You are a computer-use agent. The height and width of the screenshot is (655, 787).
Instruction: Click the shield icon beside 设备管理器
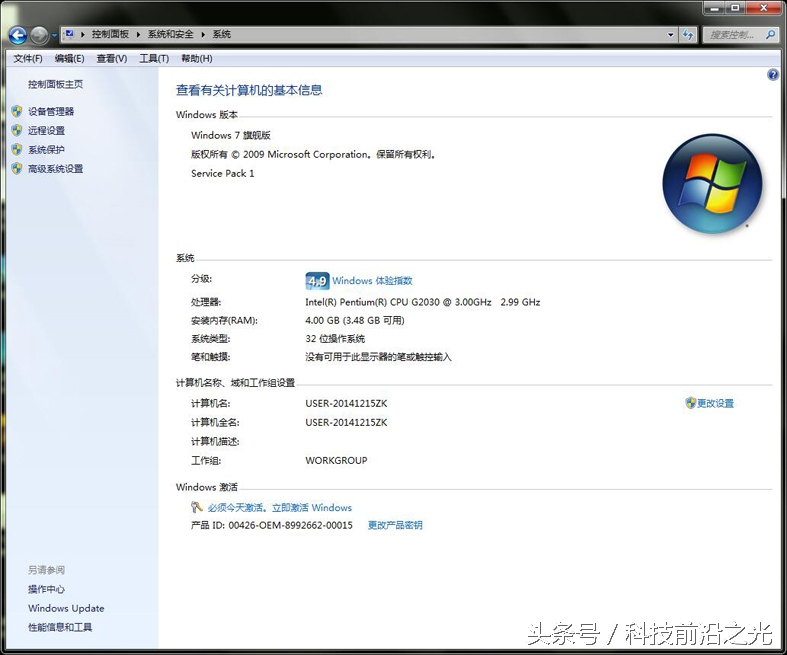coord(17,111)
